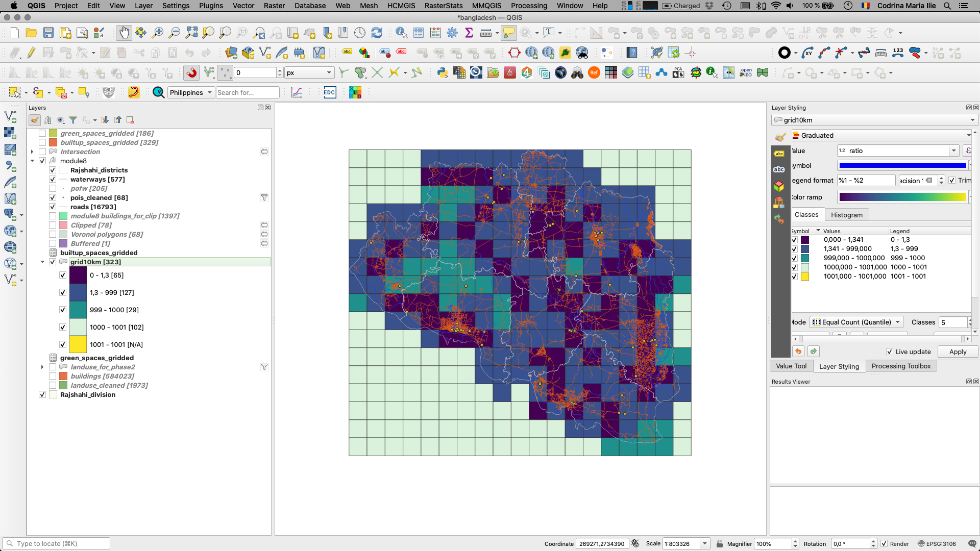Create a new project with blank page icon
980x551 pixels.
click(x=15, y=33)
